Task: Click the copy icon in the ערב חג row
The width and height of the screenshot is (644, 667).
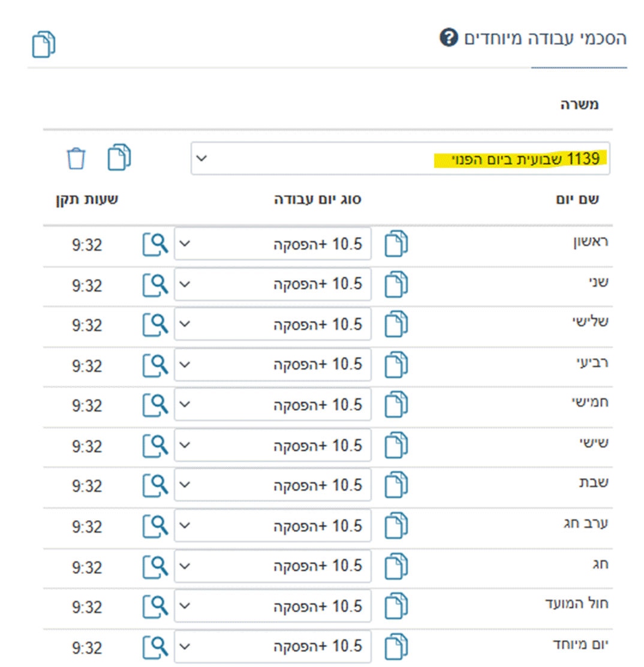Action: [x=396, y=526]
